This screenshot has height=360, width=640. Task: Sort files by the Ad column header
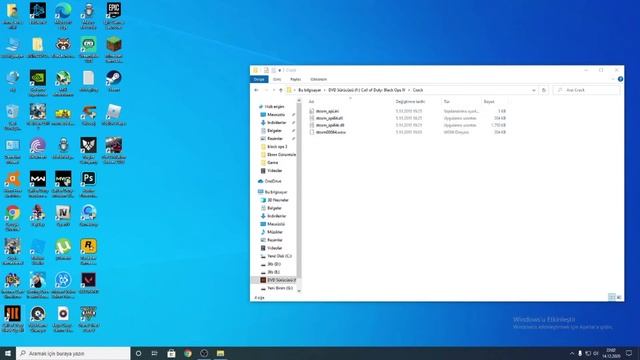(x=311, y=101)
